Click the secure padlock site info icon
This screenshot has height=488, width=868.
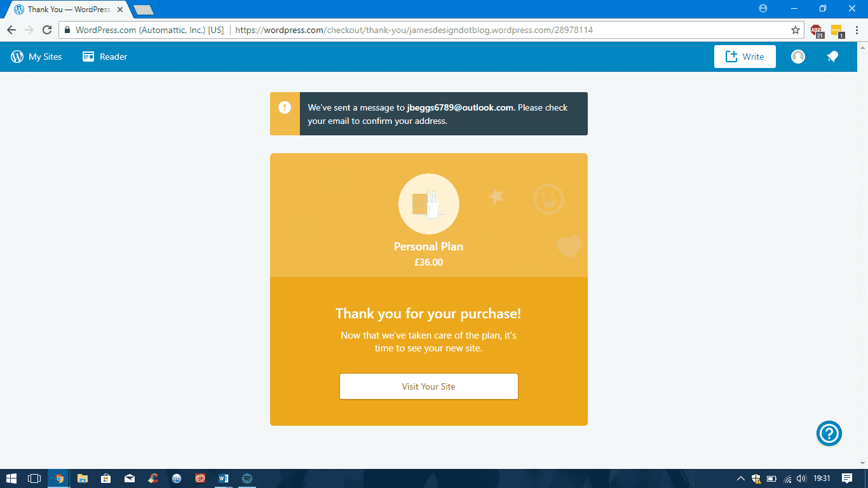pos(67,30)
